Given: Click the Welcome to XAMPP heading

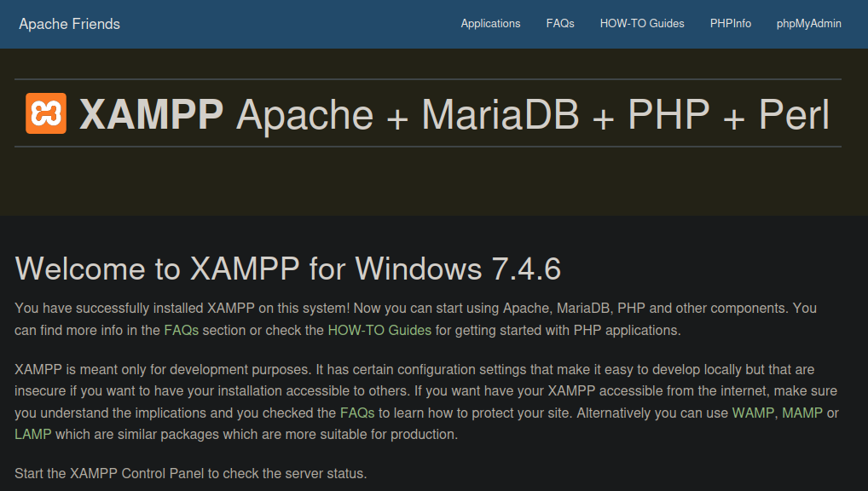Looking at the screenshot, I should pos(288,269).
